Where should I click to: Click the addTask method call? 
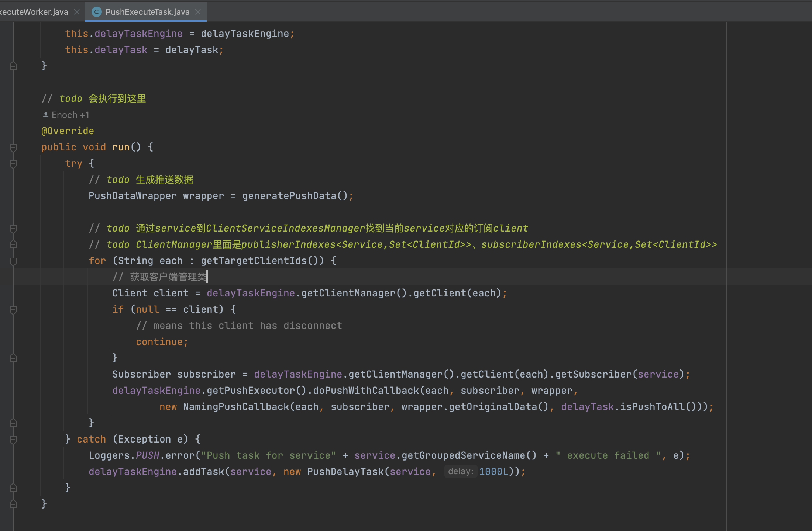point(203,472)
